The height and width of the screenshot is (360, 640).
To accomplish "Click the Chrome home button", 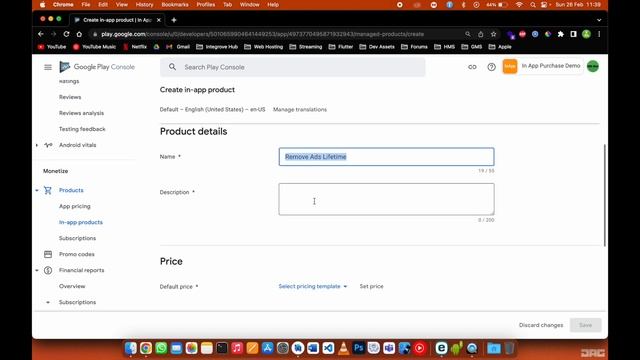I will coord(79,34).
